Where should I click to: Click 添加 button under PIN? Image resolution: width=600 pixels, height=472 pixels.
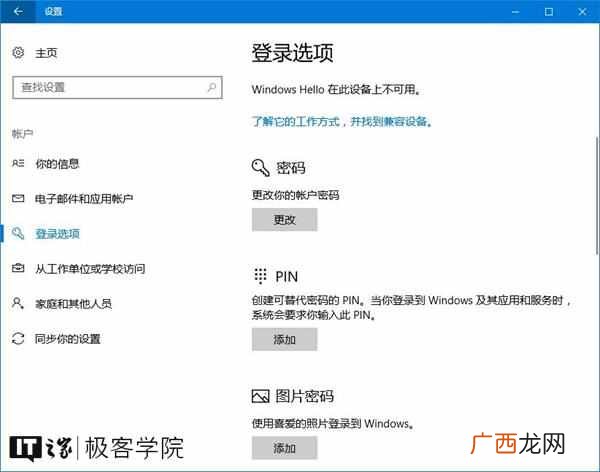pyautogui.click(x=284, y=339)
